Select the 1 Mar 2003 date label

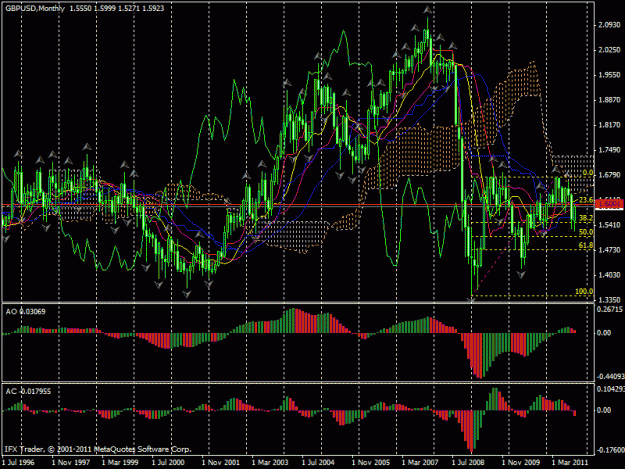click(270, 463)
